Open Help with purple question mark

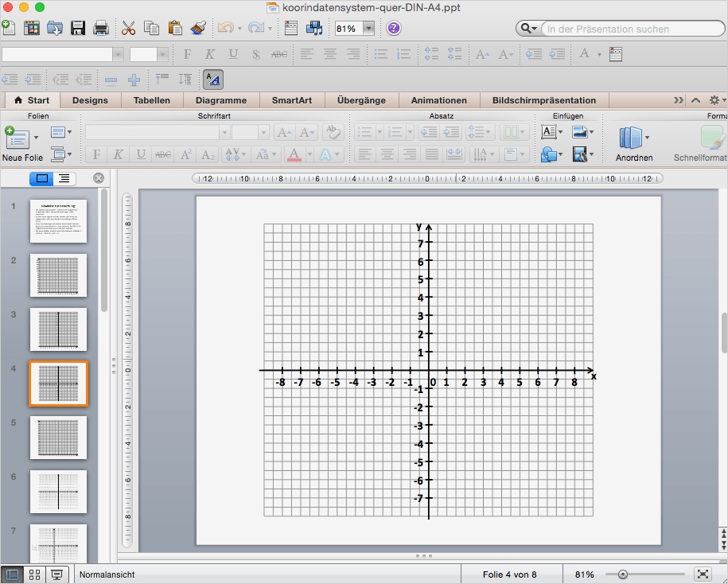point(394,29)
